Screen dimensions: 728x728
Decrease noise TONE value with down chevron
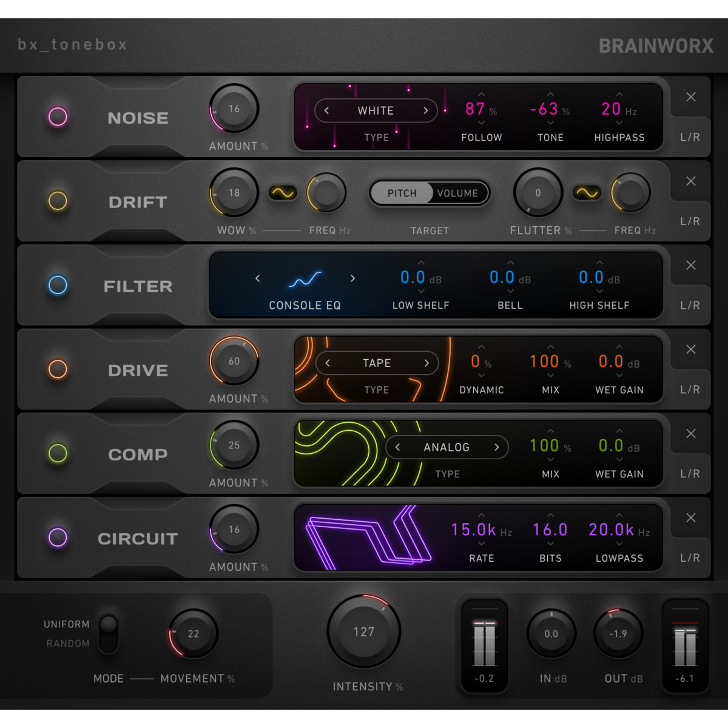click(550, 123)
